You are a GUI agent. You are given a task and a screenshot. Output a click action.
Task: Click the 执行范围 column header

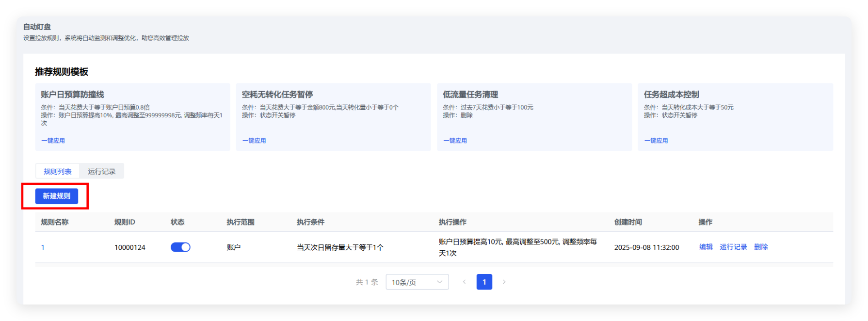pyautogui.click(x=241, y=222)
